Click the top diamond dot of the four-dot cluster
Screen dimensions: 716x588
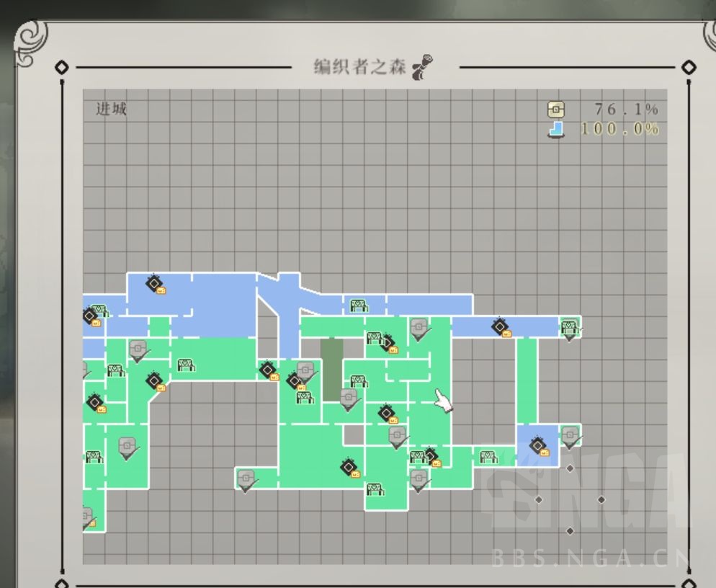click(570, 468)
